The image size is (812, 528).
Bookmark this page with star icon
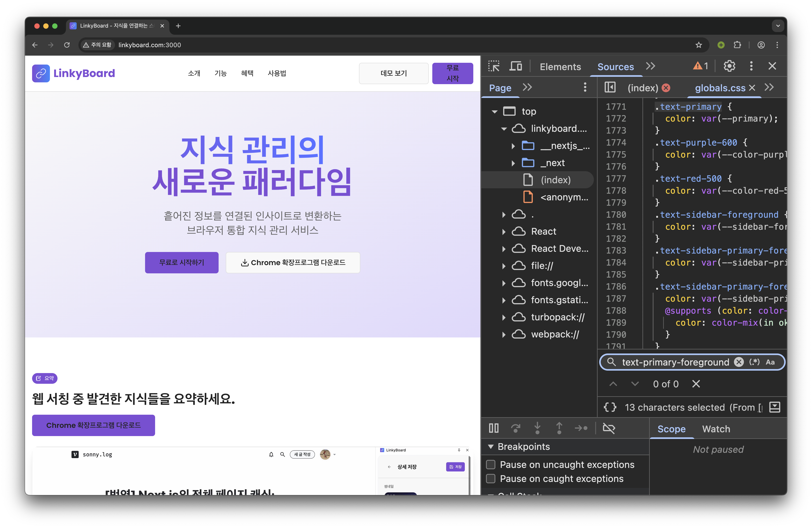pos(698,45)
